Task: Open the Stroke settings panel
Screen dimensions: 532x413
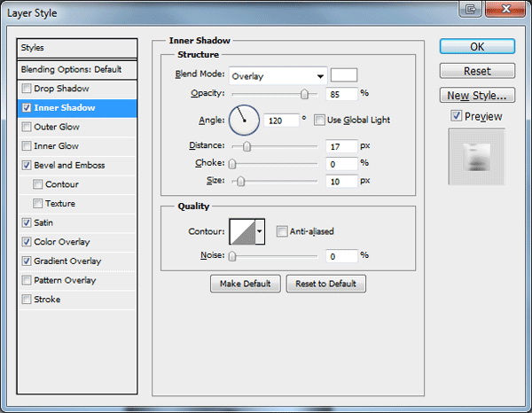Action: [47, 300]
